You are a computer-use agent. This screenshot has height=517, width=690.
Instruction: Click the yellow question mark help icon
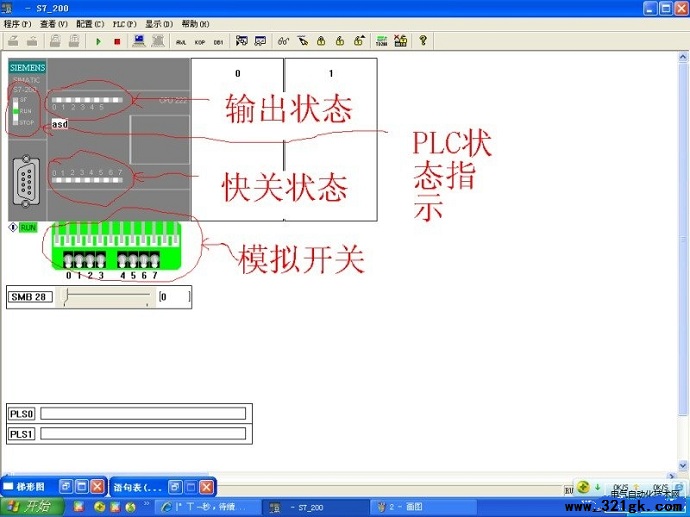(423, 41)
